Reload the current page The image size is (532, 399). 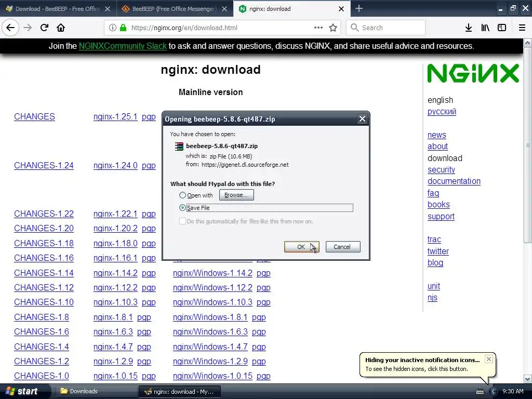[45, 28]
